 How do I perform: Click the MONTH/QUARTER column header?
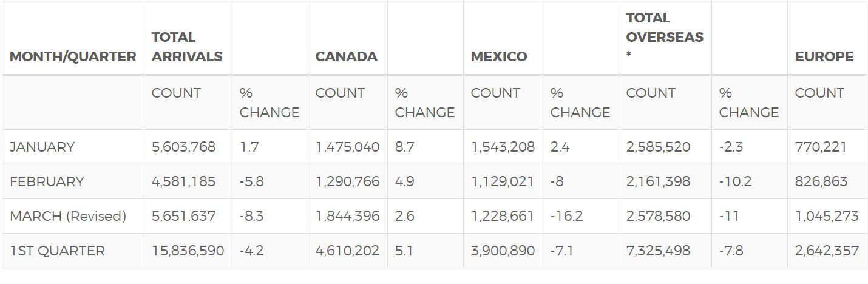point(73,56)
